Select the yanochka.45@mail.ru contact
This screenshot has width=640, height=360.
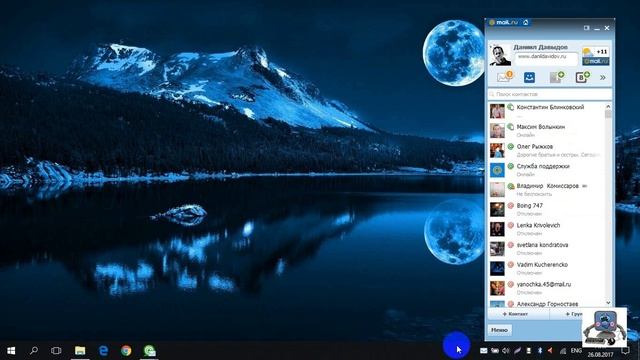tap(546, 288)
